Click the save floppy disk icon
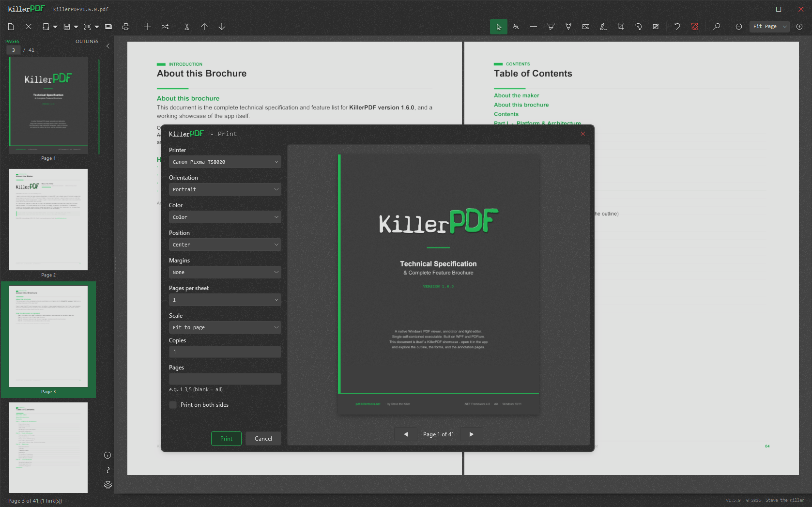The height and width of the screenshot is (507, 812). 67,27
